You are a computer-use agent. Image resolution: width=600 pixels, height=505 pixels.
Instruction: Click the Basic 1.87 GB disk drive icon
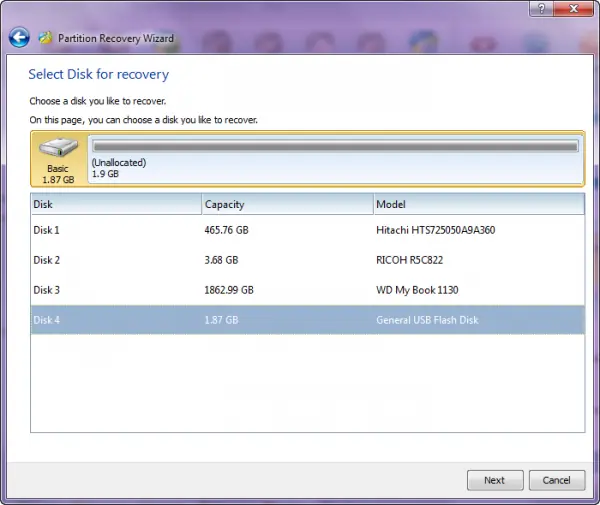point(59,147)
